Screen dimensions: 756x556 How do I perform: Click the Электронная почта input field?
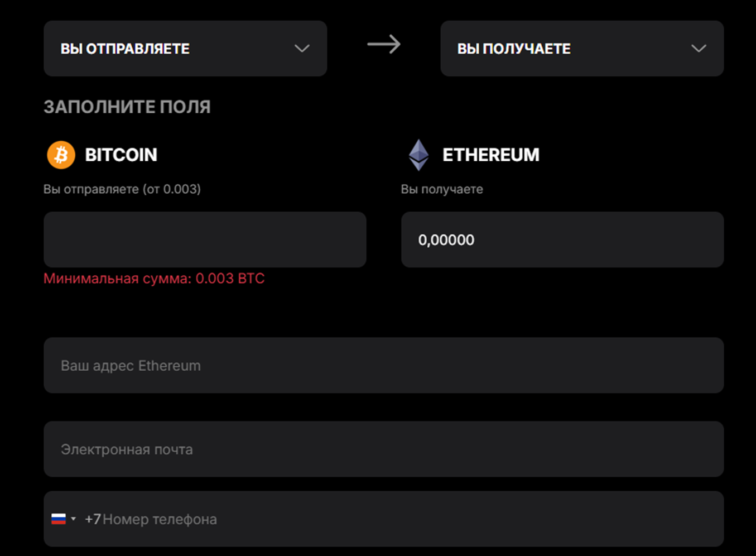pos(383,449)
